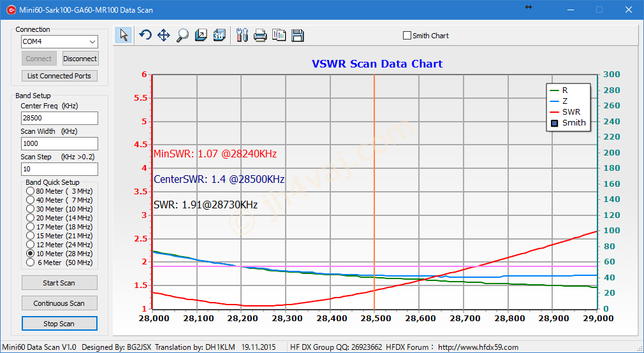Click the 28,500 x-axis label
The height and width of the screenshot is (353, 644).
[x=374, y=318]
